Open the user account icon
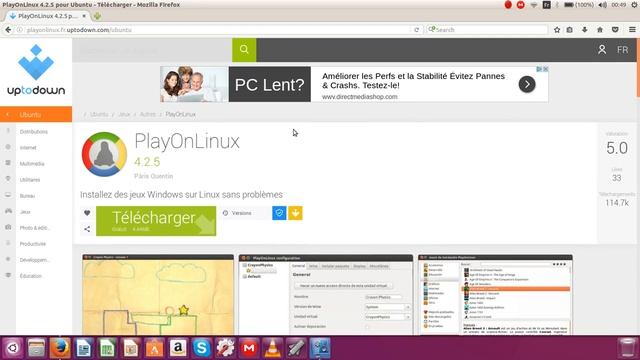This screenshot has height=360, width=640. tap(602, 50)
